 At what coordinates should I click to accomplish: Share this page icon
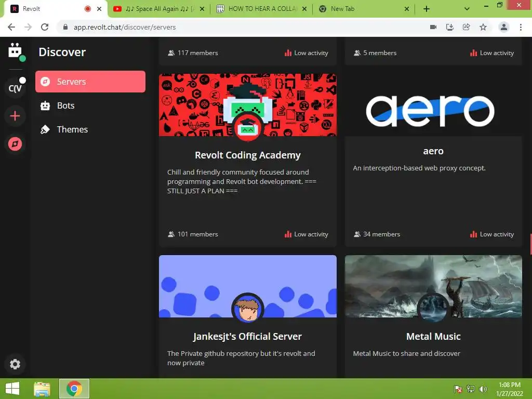tap(467, 27)
